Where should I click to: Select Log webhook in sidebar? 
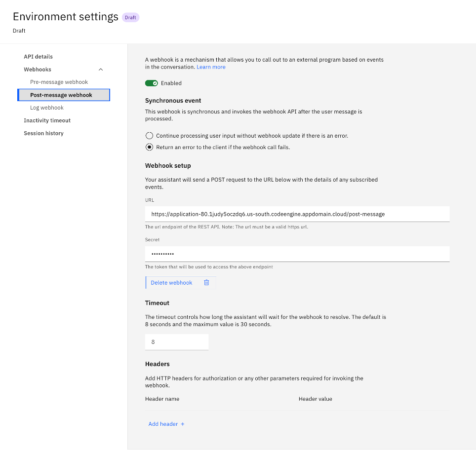point(46,107)
